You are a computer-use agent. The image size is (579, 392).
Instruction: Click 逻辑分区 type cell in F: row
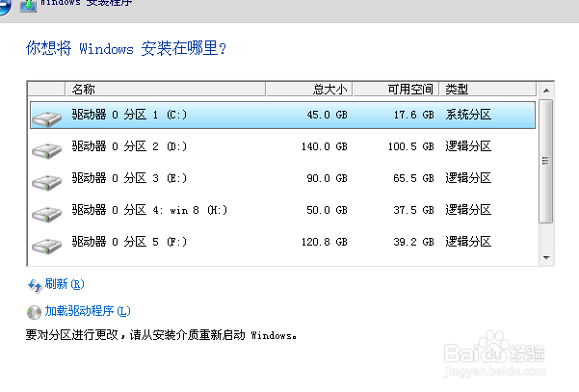[x=468, y=242]
